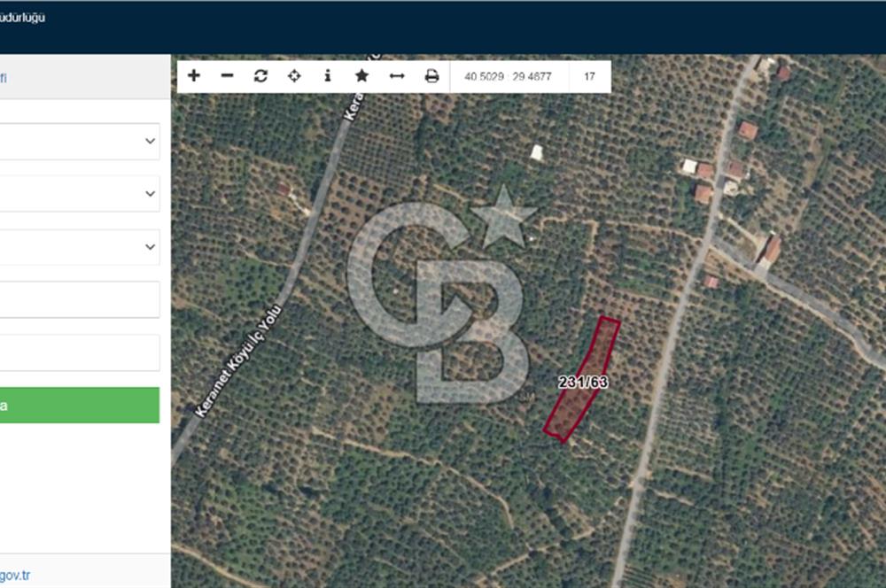Viewport: 886px width, 588px height.
Task: Activate the locate/crosshair tool
Action: point(294,75)
